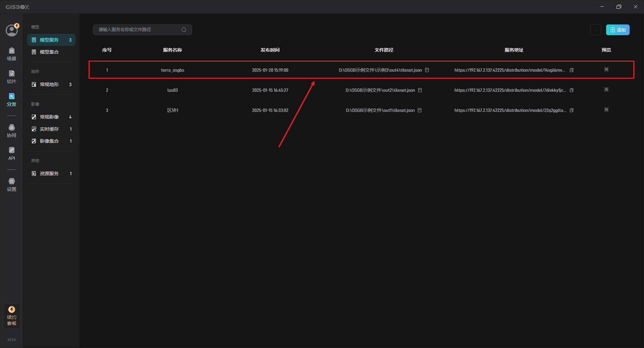Viewport: 644px width, 348px height.
Task: Click the 服务名称 column header
Action: pos(172,50)
